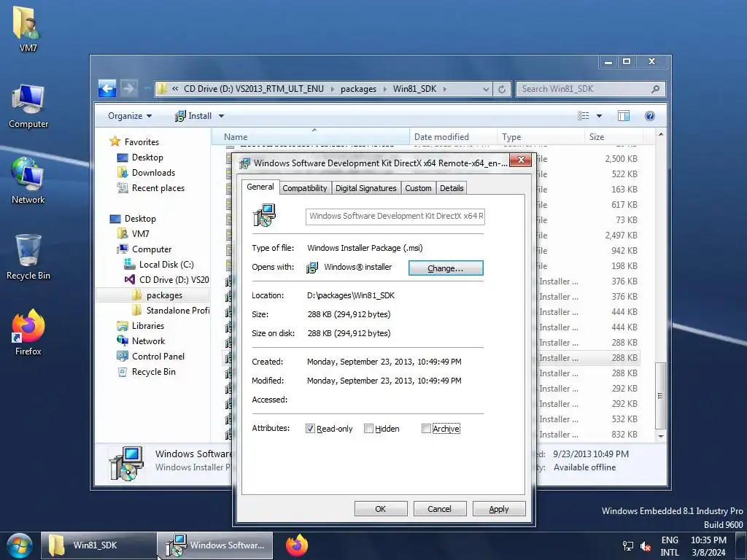
Task: Open Recent places in navigation pane
Action: (x=158, y=188)
